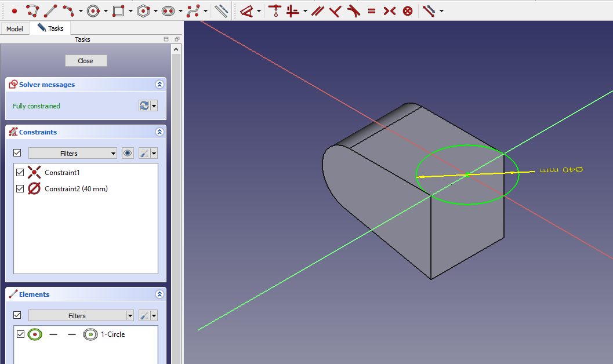Select the 1-Circle element in list

[x=113, y=334]
